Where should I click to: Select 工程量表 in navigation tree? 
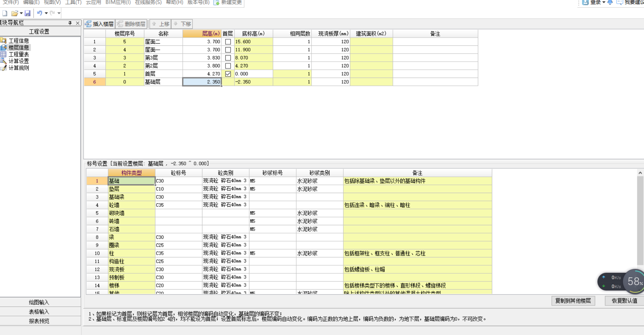(19, 54)
